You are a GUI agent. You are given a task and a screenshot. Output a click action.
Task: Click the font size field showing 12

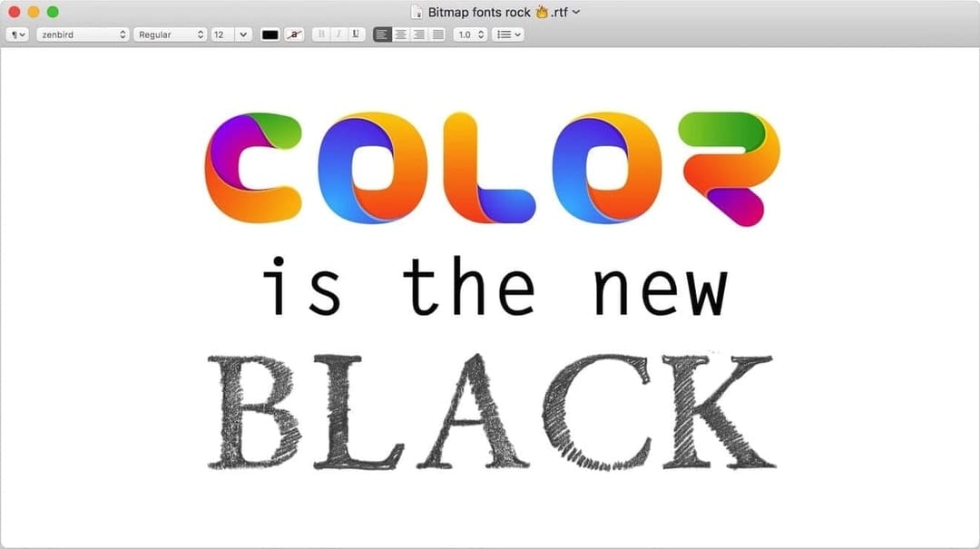pos(221,34)
